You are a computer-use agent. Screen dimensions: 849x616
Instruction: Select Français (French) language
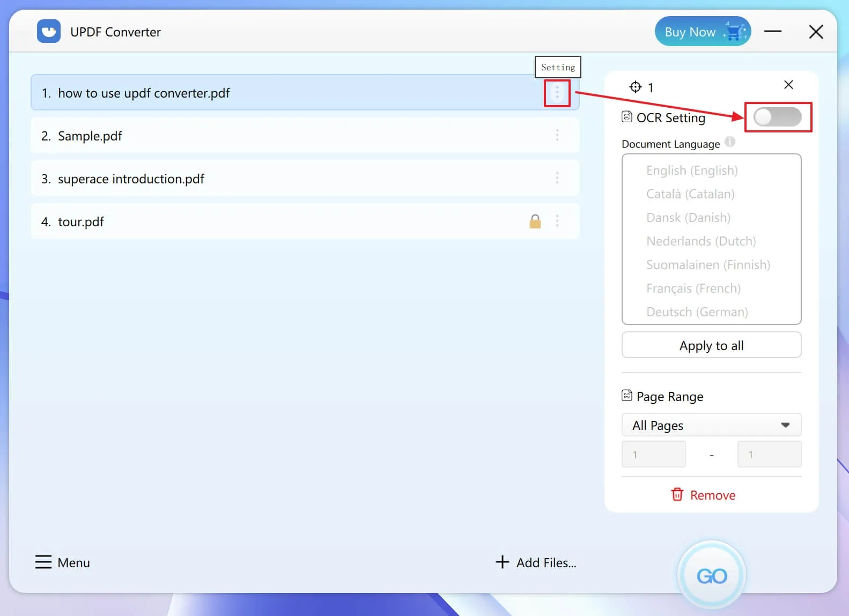(x=693, y=288)
